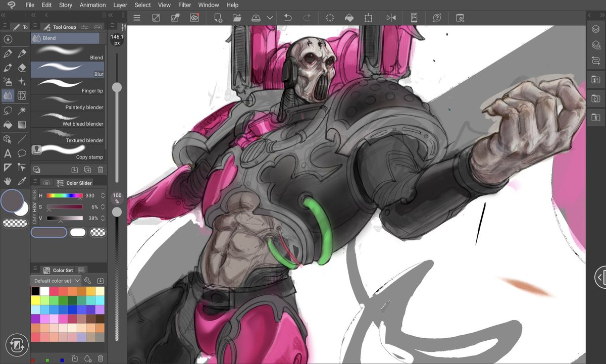Click the undo arrow

tap(288, 18)
